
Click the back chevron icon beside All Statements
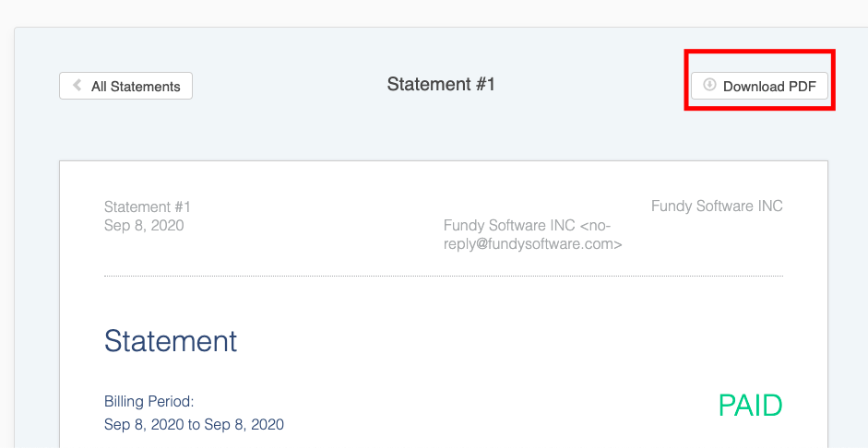[77, 85]
